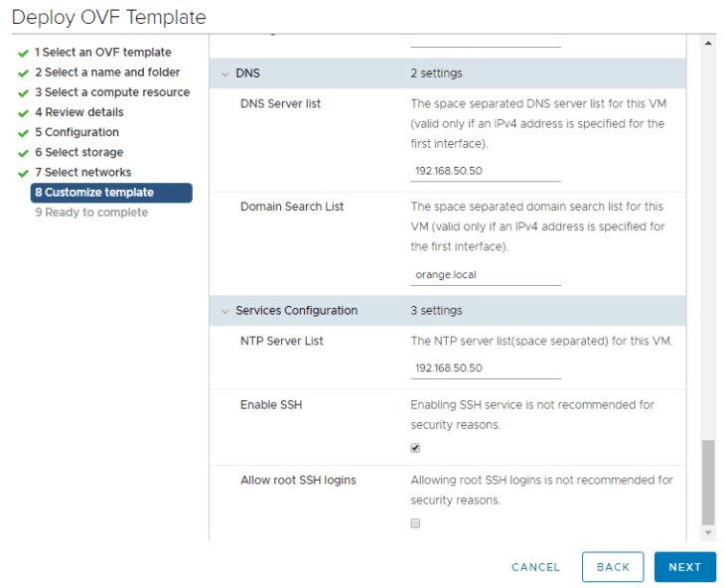Image resolution: width=725 pixels, height=588 pixels.
Task: Click checkmark icon next to Select networks
Action: 23,173
